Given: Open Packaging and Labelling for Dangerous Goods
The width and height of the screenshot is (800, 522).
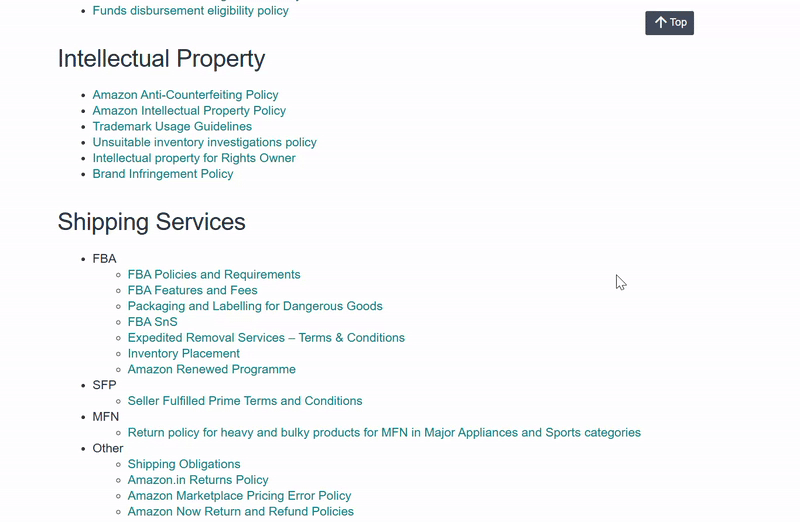Looking at the screenshot, I should 255,306.
